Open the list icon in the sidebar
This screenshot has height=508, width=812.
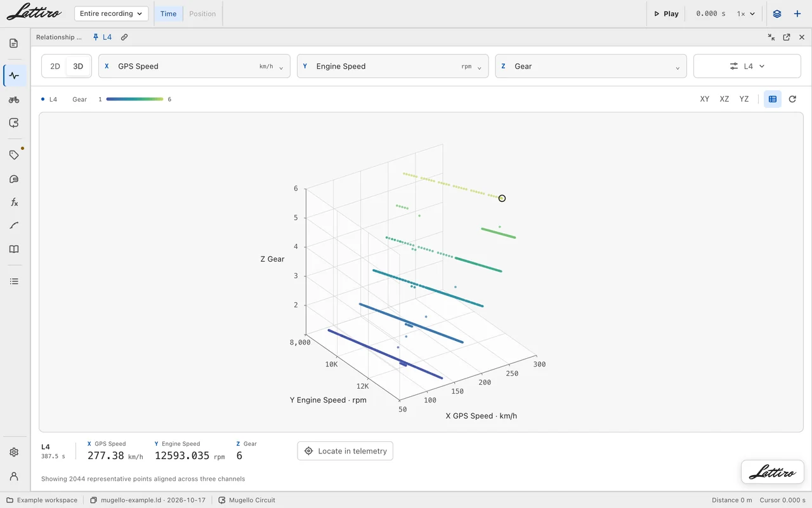(x=14, y=281)
